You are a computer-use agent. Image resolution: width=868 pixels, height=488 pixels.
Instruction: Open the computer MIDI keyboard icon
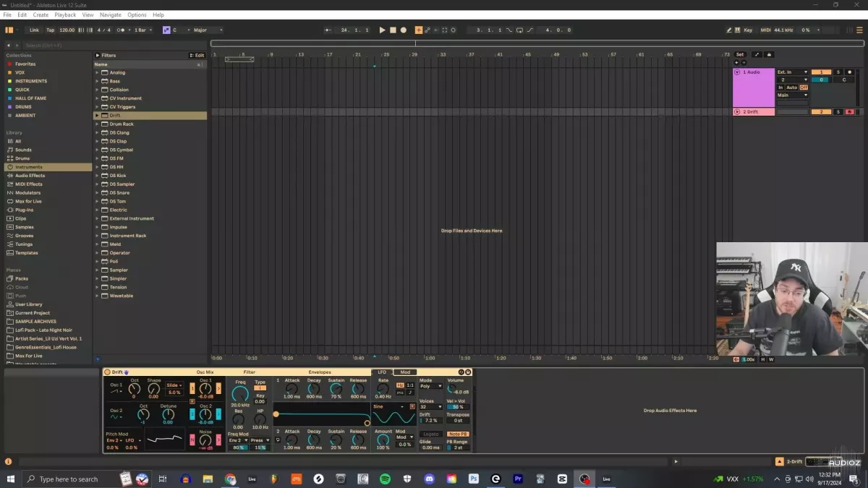[737, 30]
